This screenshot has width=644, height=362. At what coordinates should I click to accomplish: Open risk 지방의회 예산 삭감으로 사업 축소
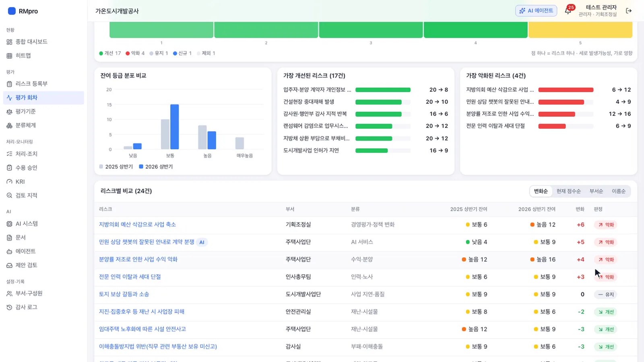tap(137, 224)
